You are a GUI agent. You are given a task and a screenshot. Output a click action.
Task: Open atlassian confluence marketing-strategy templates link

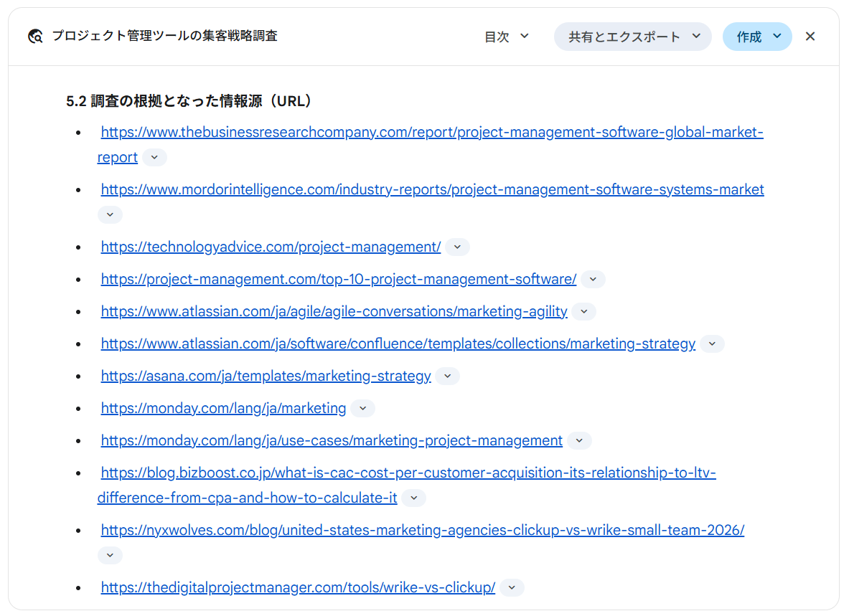(398, 344)
